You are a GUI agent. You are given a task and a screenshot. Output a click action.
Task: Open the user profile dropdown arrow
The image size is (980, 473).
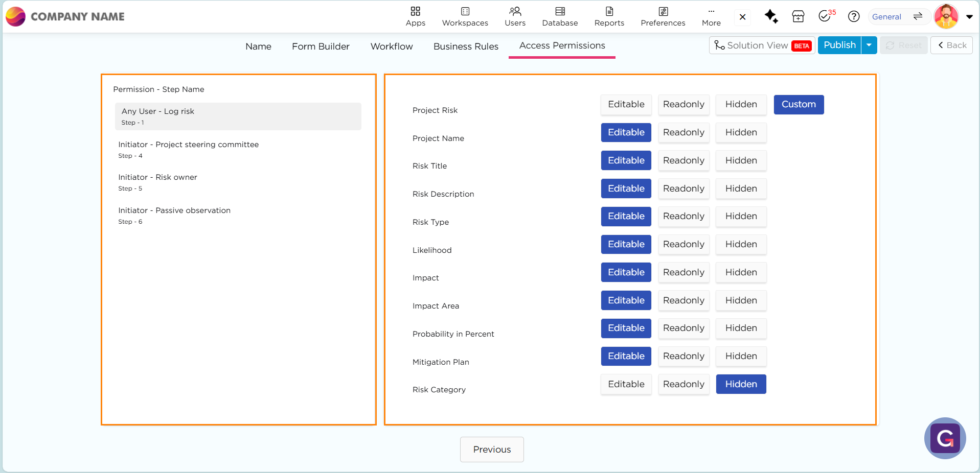coord(969,16)
